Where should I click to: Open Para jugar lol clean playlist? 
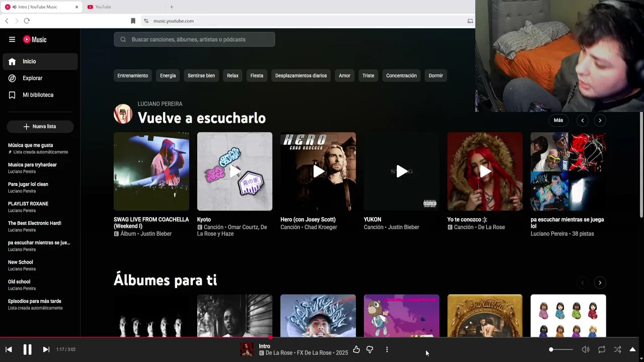coord(40,188)
